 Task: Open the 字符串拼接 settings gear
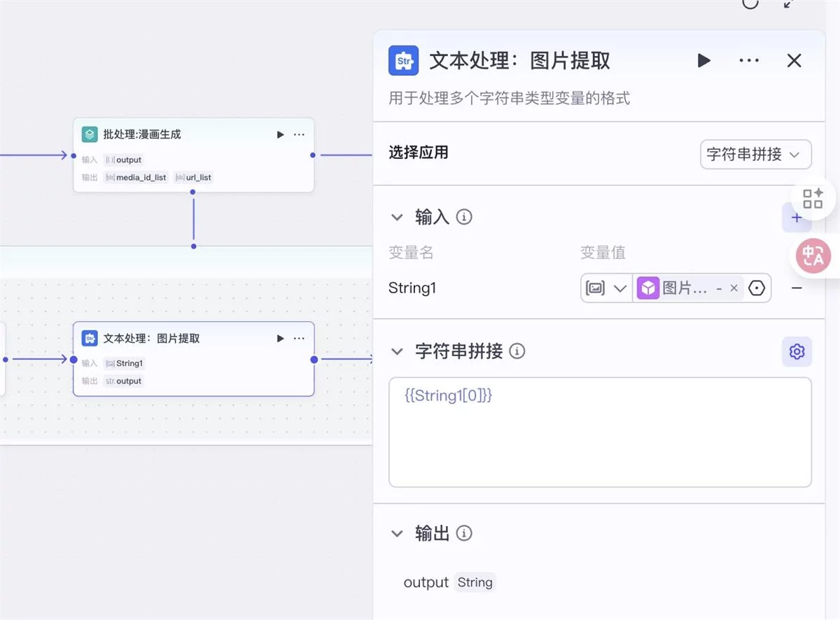coord(797,351)
